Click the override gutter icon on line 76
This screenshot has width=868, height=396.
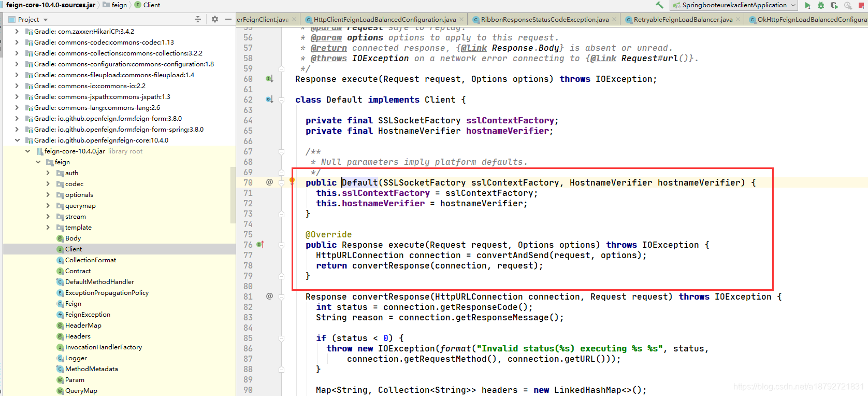click(x=261, y=245)
